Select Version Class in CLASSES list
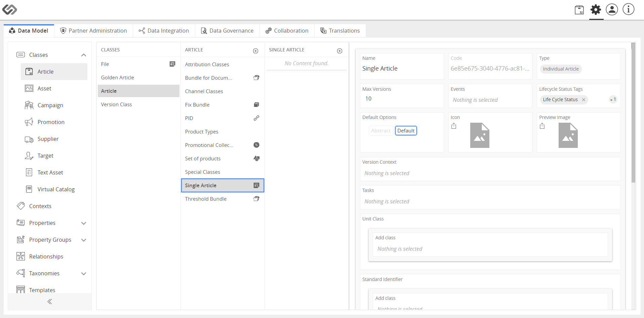The height and width of the screenshot is (318, 644). [x=138, y=104]
